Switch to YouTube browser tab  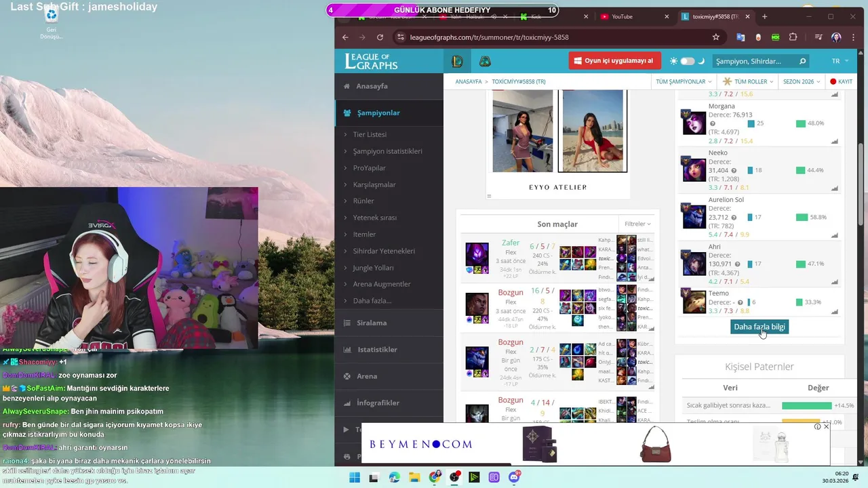pos(635,16)
